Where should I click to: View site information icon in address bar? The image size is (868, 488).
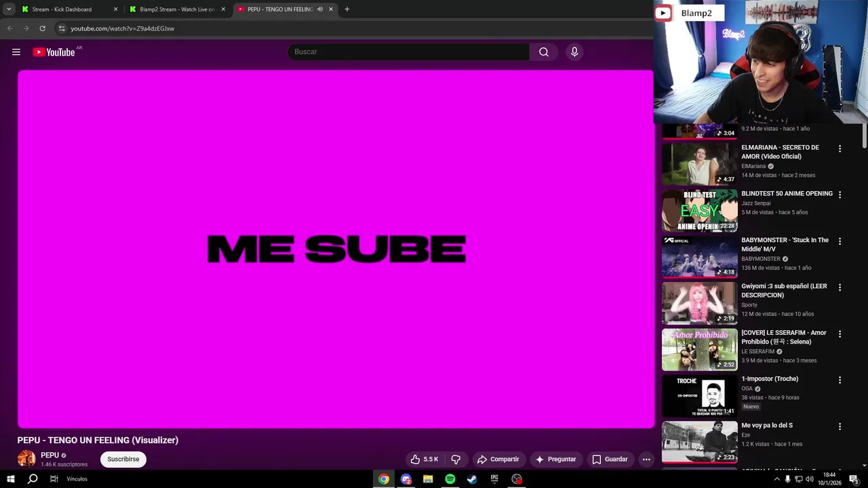point(62,28)
